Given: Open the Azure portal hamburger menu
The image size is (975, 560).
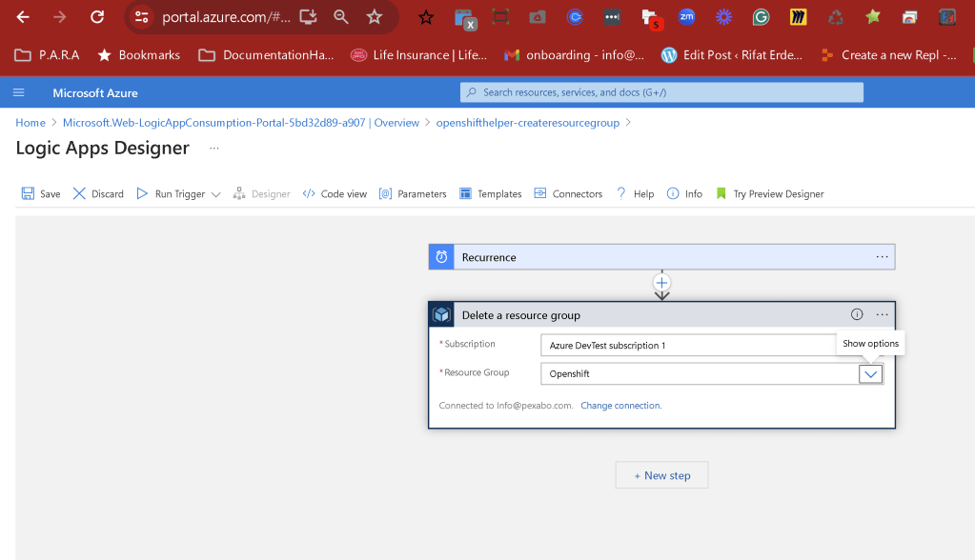Looking at the screenshot, I should click(19, 92).
